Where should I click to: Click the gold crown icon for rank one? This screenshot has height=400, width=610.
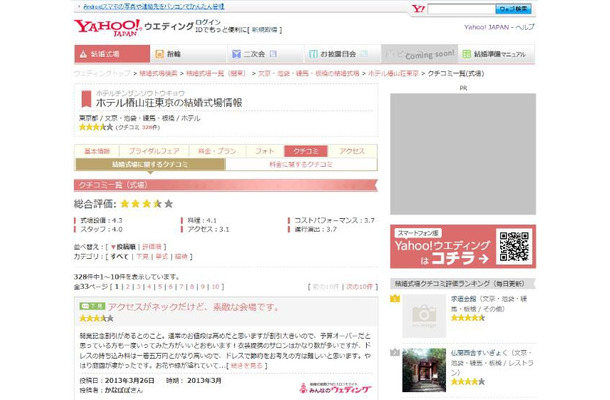pyautogui.click(x=395, y=299)
